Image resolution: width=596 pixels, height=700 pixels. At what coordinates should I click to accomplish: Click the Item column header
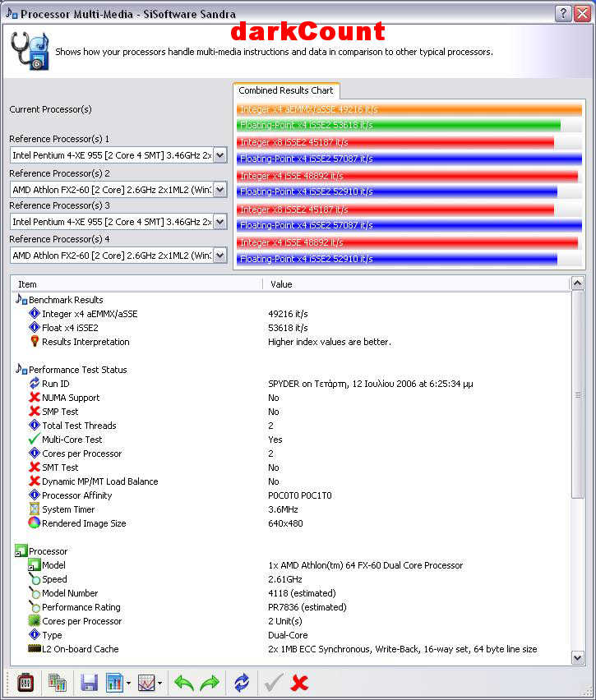pos(137,284)
